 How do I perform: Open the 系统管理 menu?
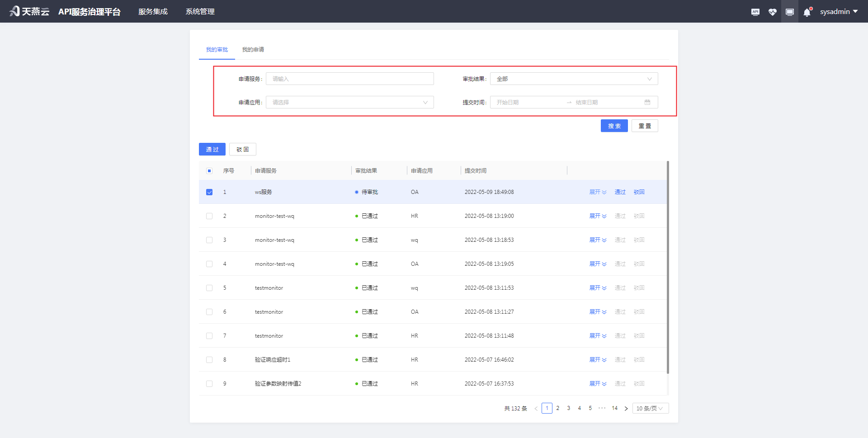click(x=200, y=11)
